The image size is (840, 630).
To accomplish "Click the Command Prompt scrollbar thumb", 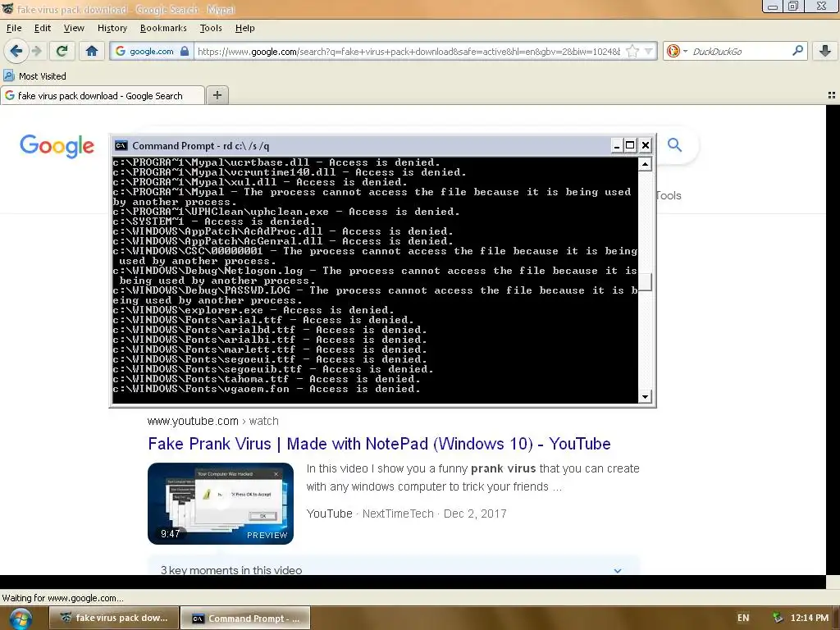I will (x=645, y=282).
